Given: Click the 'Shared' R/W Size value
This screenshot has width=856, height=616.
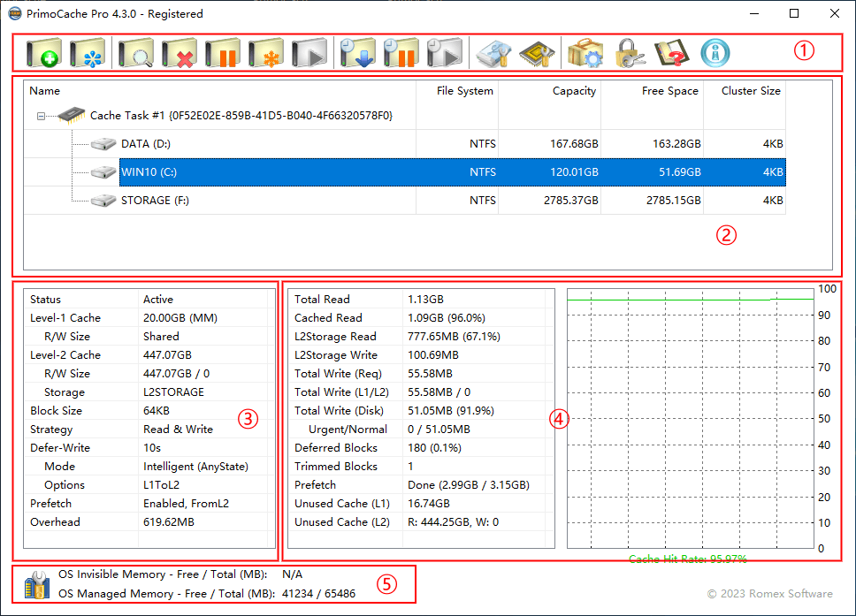Looking at the screenshot, I should tap(161, 336).
